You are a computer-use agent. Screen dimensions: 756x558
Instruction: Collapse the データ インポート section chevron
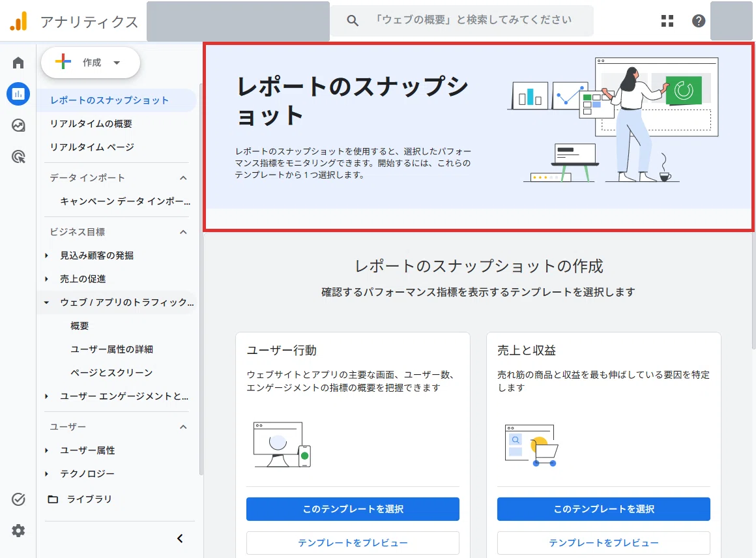(183, 178)
